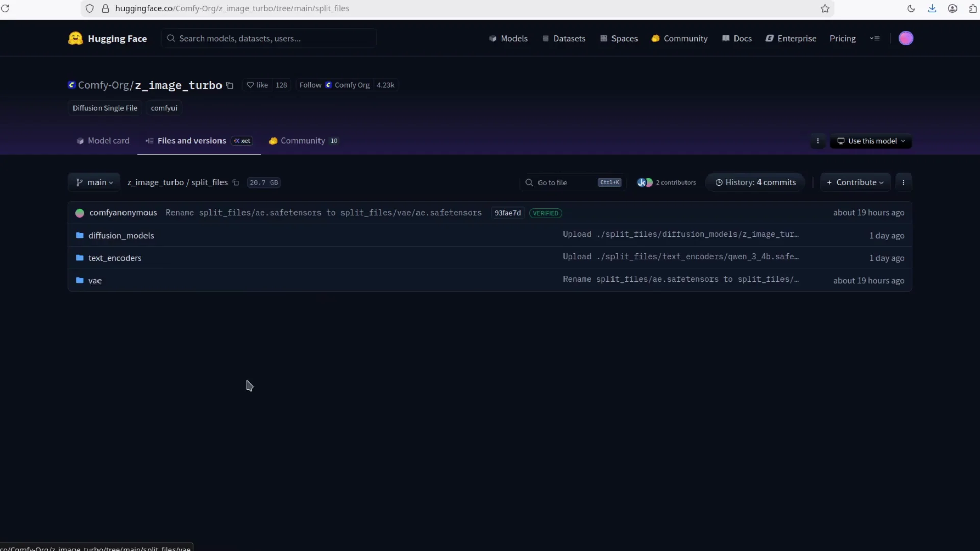Screen dimensions: 980x551
Task: Open the hamburger menu next to Pricing
Action: tap(875, 38)
